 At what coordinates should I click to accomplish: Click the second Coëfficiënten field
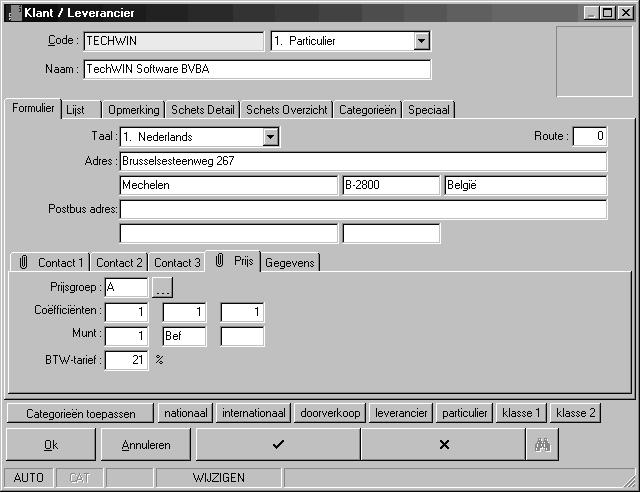tap(184, 312)
